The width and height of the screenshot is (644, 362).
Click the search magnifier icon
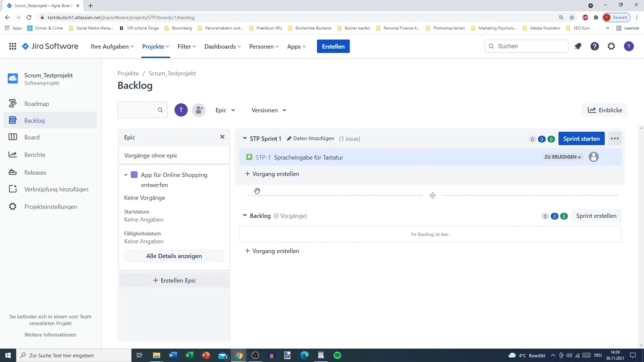(160, 110)
